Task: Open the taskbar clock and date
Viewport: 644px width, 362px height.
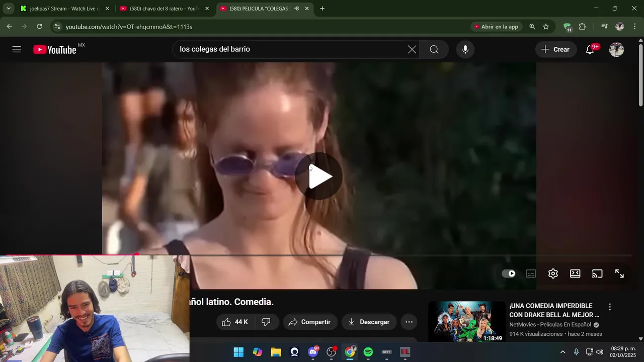Action: tap(623, 352)
